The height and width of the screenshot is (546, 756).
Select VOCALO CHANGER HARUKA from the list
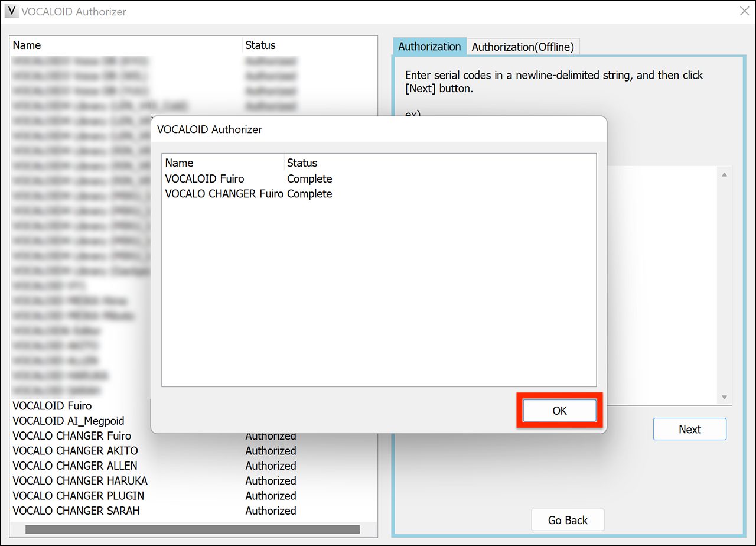79,480
